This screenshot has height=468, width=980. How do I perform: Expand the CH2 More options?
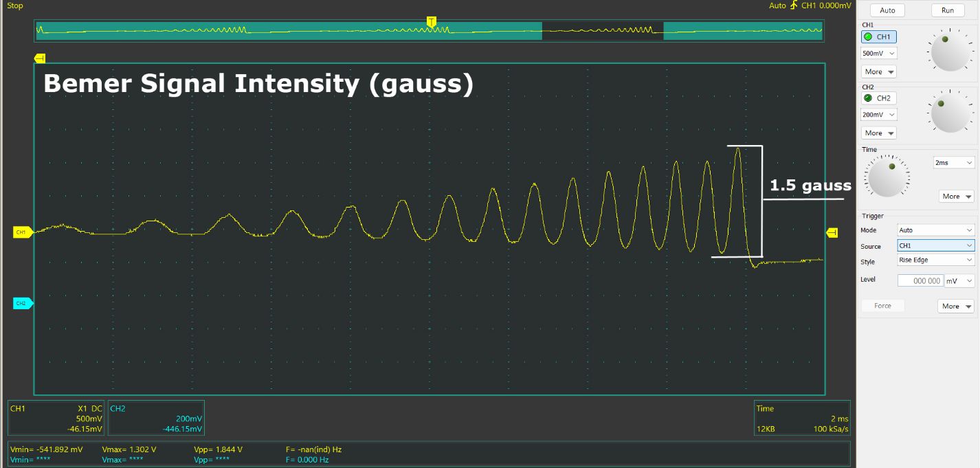(879, 133)
